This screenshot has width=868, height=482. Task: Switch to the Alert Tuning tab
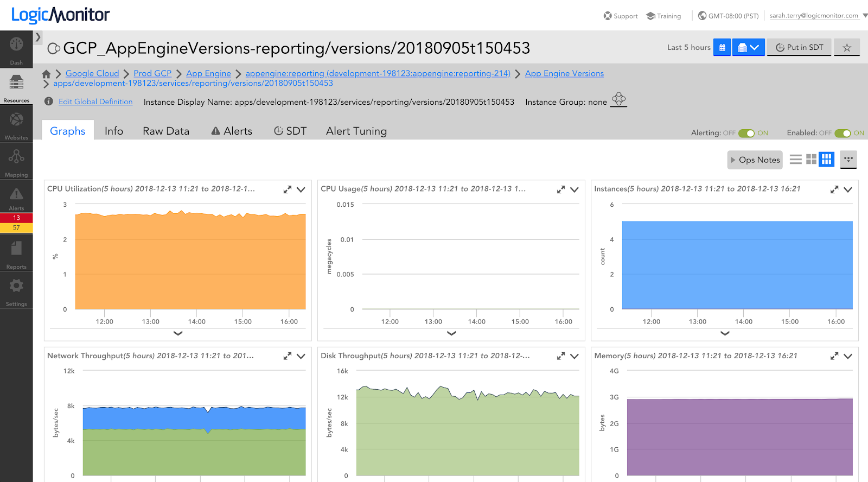click(356, 131)
